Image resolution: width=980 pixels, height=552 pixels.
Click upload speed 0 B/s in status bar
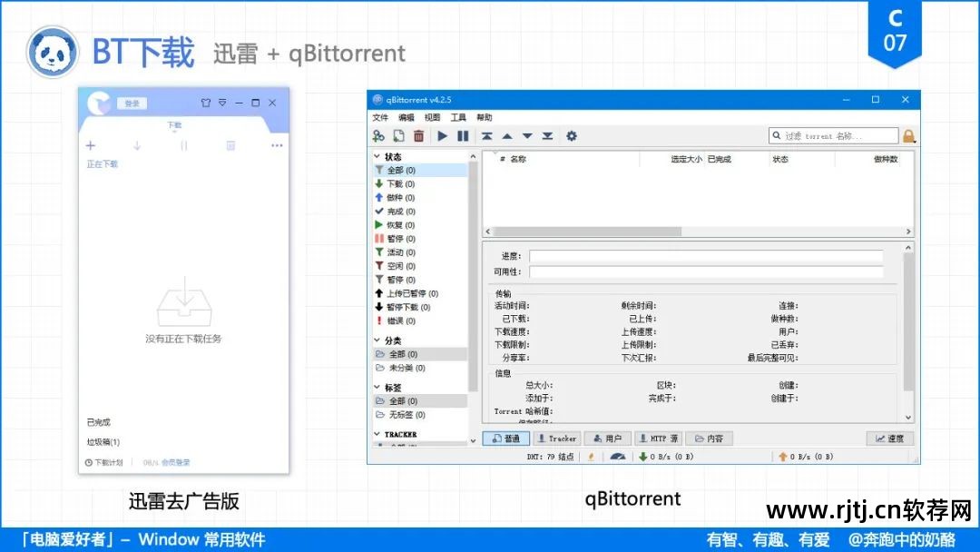807,457
